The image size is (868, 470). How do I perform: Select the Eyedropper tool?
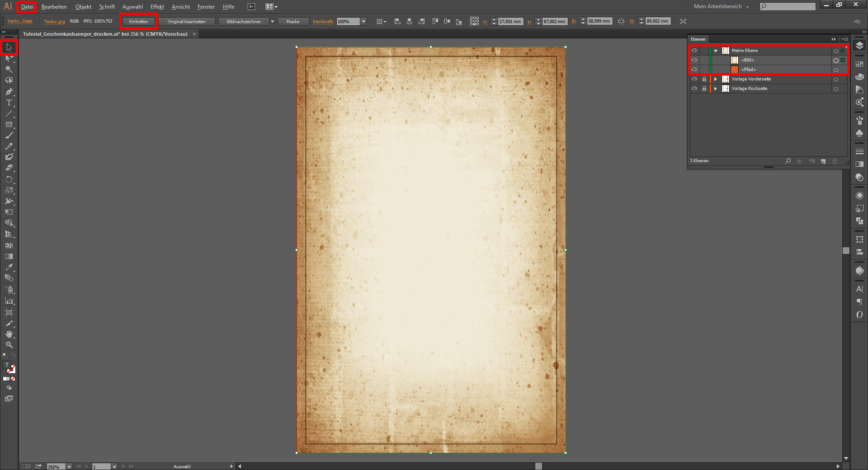point(9,267)
